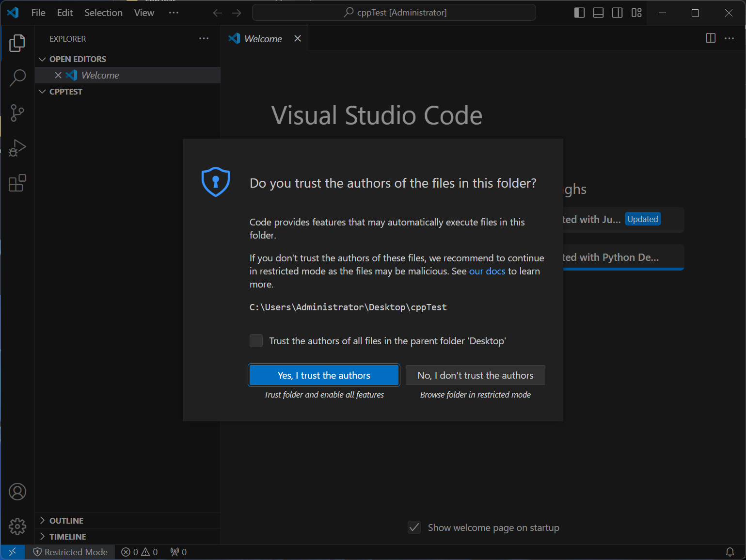Toggle the bottom panel layout icon
Viewport: 746px width, 560px height.
click(x=599, y=13)
